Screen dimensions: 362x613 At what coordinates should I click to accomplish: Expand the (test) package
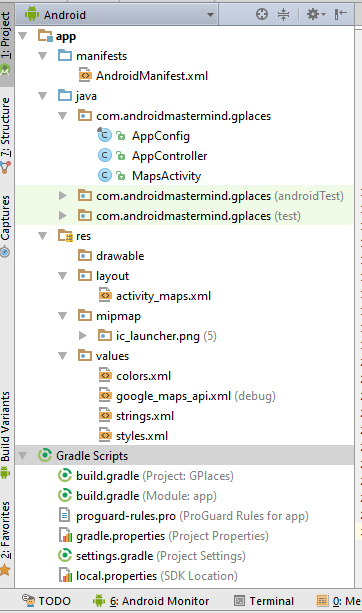(63, 215)
